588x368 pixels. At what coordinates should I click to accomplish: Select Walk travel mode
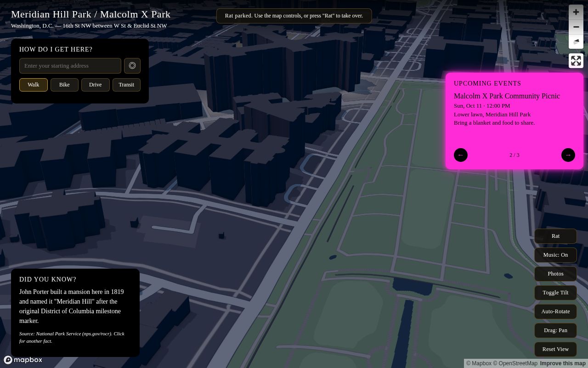coord(34,85)
